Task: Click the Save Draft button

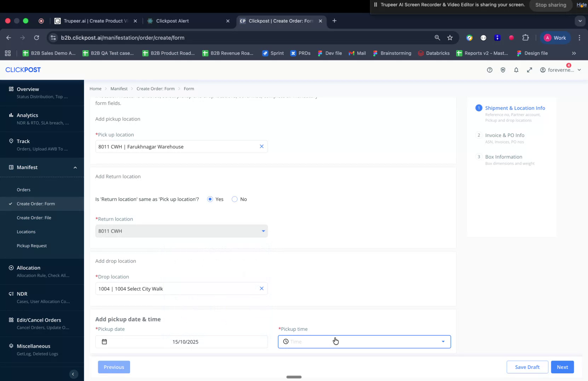Action: click(527, 367)
